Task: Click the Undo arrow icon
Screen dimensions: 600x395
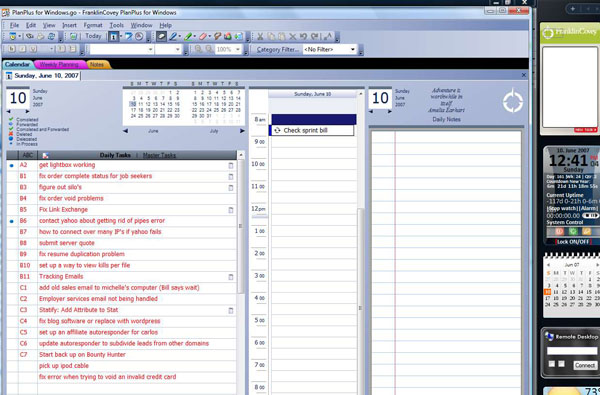Action: click(303, 37)
